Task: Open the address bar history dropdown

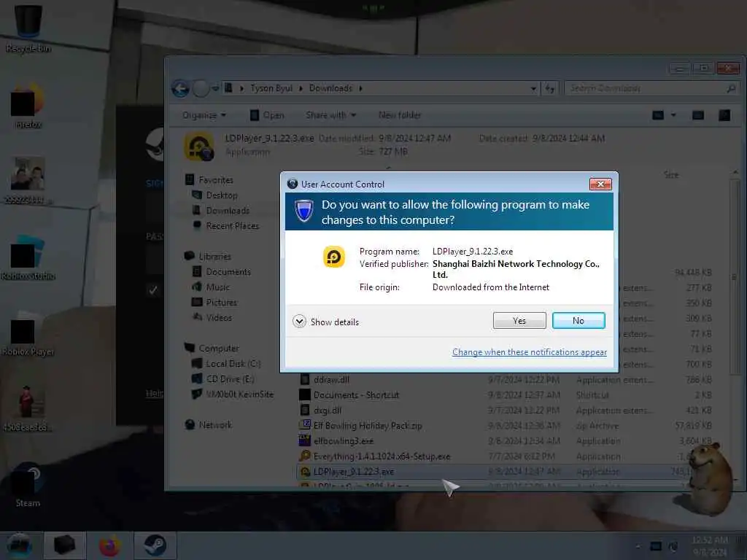Action: tap(533, 88)
